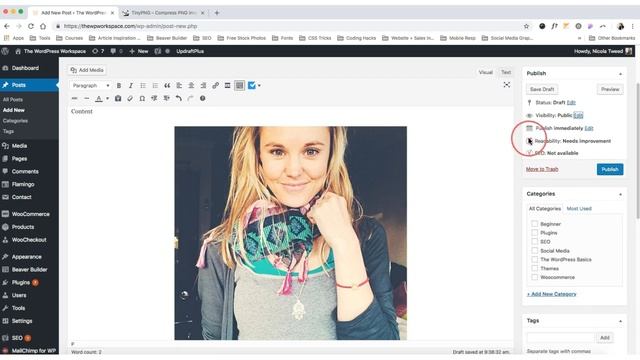Decrease indent icon in toolbar
The height and width of the screenshot is (360, 640).
click(x=154, y=98)
